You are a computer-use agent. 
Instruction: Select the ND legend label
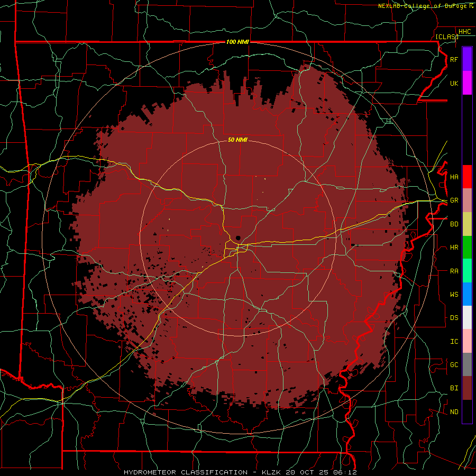(x=454, y=412)
